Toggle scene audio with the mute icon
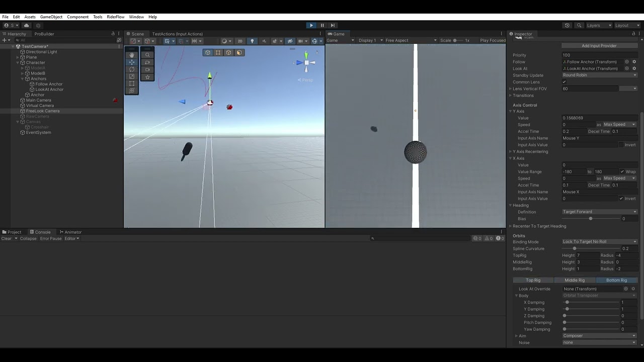Image resolution: width=644 pixels, height=362 pixels. coord(264,41)
